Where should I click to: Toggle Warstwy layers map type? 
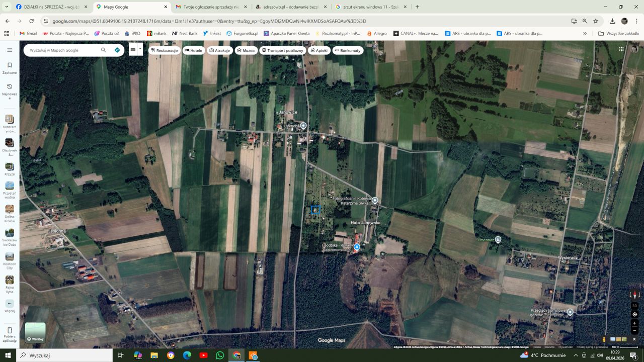35,332
